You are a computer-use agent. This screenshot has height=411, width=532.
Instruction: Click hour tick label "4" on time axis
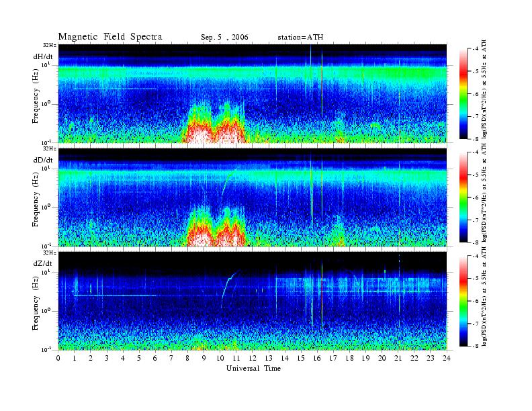pyautogui.click(x=123, y=358)
